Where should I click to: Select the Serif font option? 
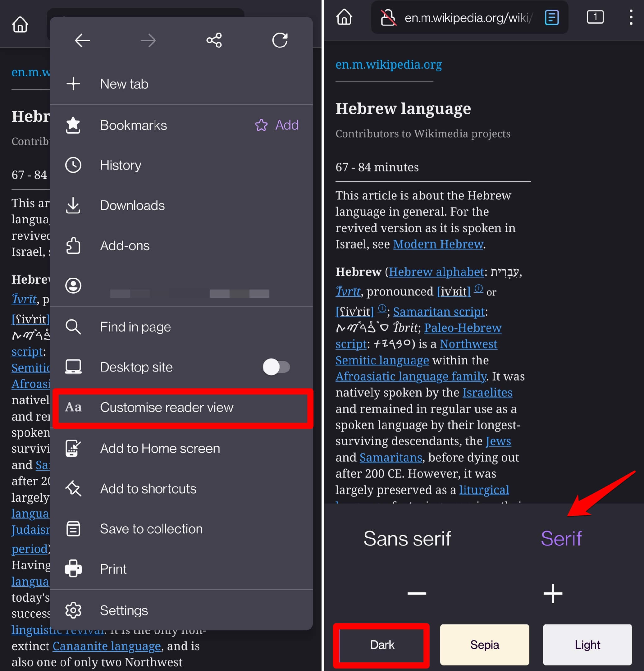pos(561,539)
